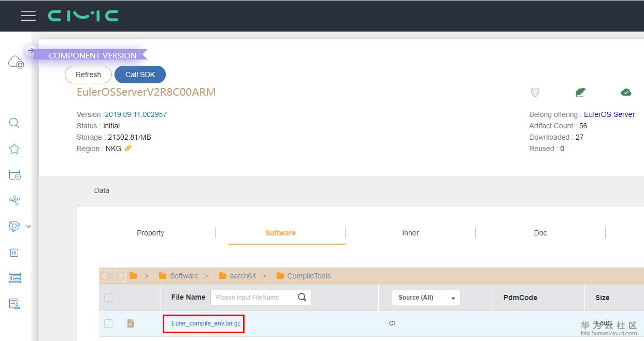Open version 2019.09.11.002957 link
Screen dimensions: 644x341
click(x=136, y=114)
